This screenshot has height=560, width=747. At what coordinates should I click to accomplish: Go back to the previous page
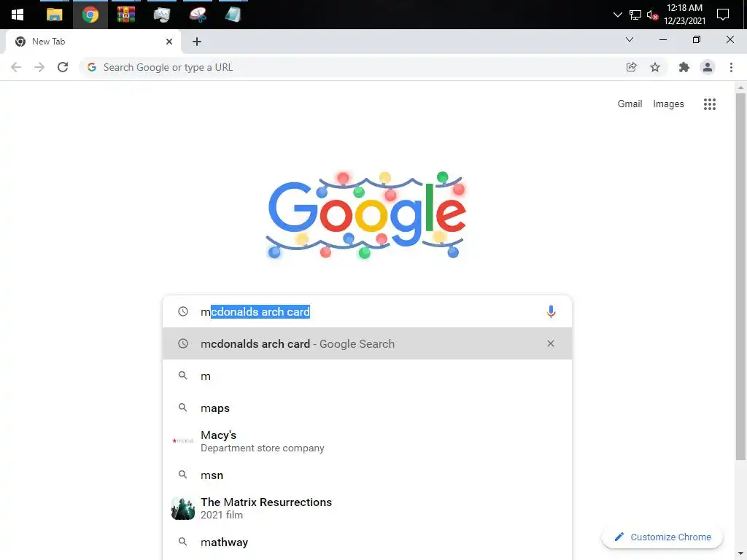(16, 67)
